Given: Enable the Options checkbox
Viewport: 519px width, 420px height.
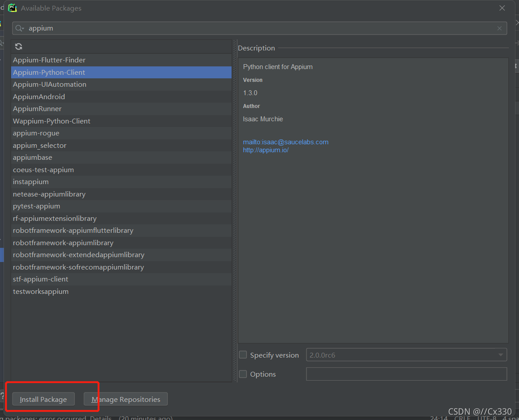Looking at the screenshot, I should click(x=243, y=374).
